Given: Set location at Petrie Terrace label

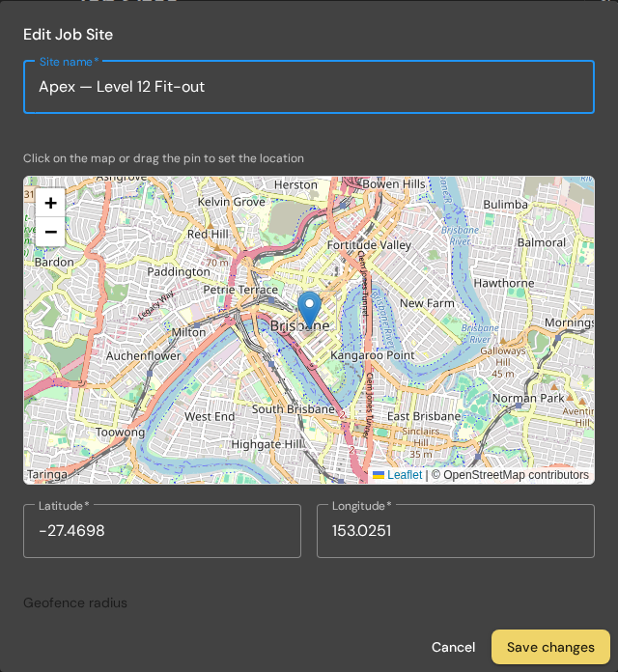Looking at the screenshot, I should coord(240,290).
